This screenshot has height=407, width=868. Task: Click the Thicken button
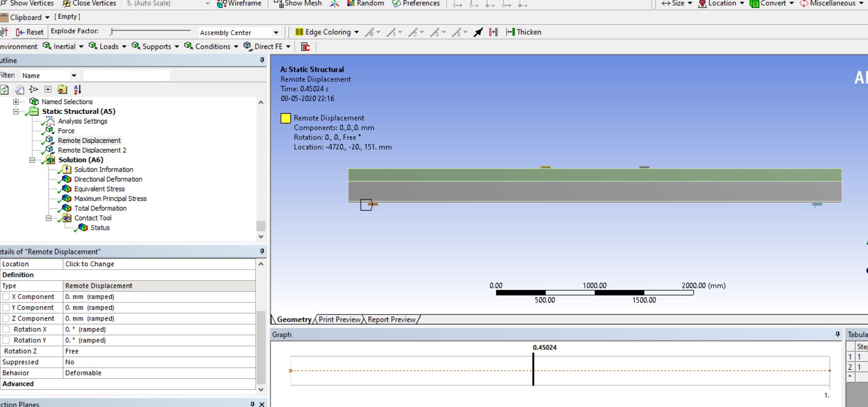pos(524,32)
